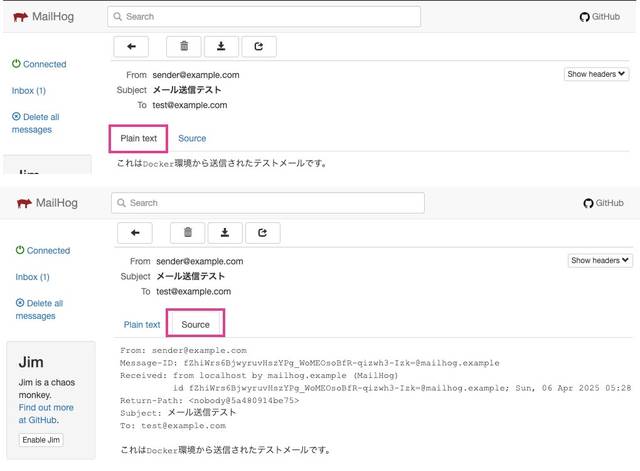The width and height of the screenshot is (640, 471).
Task: Click the back arrow in the upper MailHog toolbar
Action: [131, 47]
